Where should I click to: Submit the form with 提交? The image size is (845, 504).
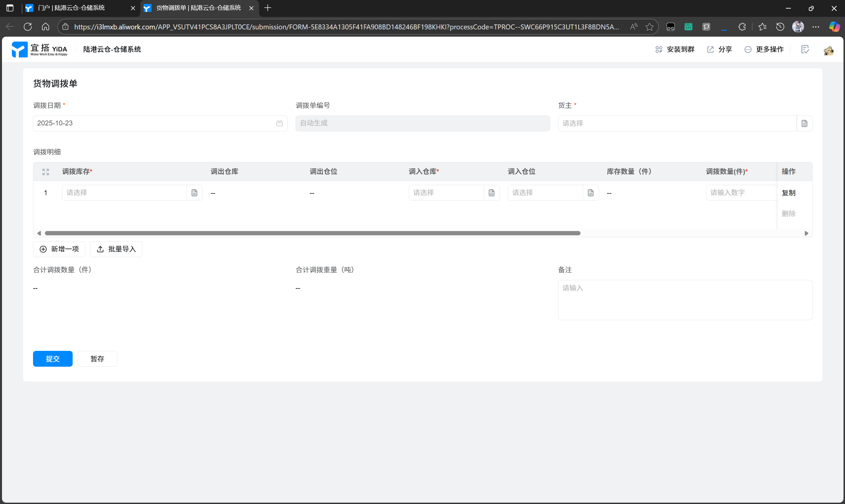click(x=53, y=359)
